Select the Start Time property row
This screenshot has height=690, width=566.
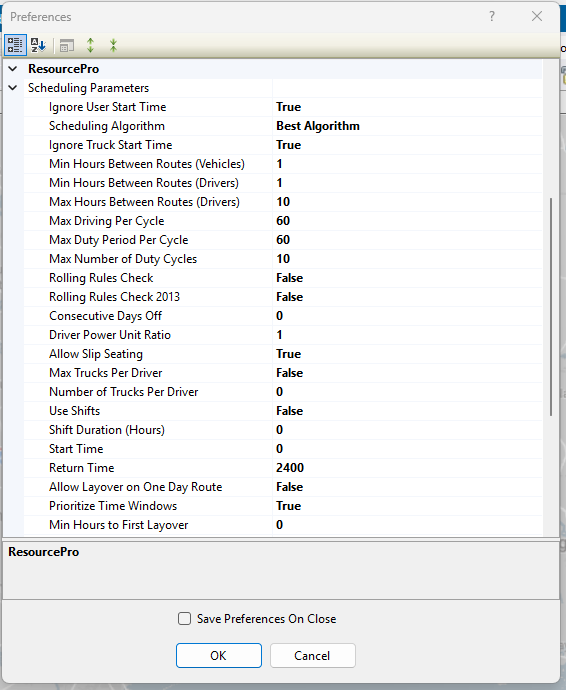(x=283, y=448)
